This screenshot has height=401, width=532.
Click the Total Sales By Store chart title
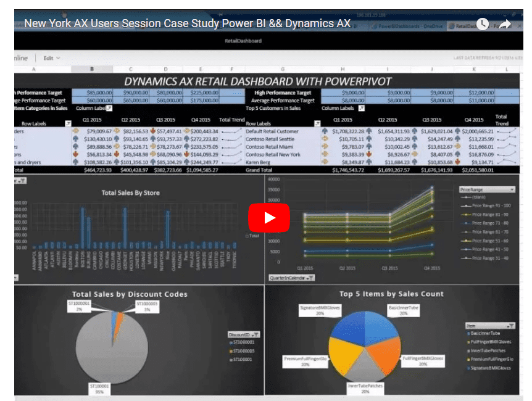130,192
